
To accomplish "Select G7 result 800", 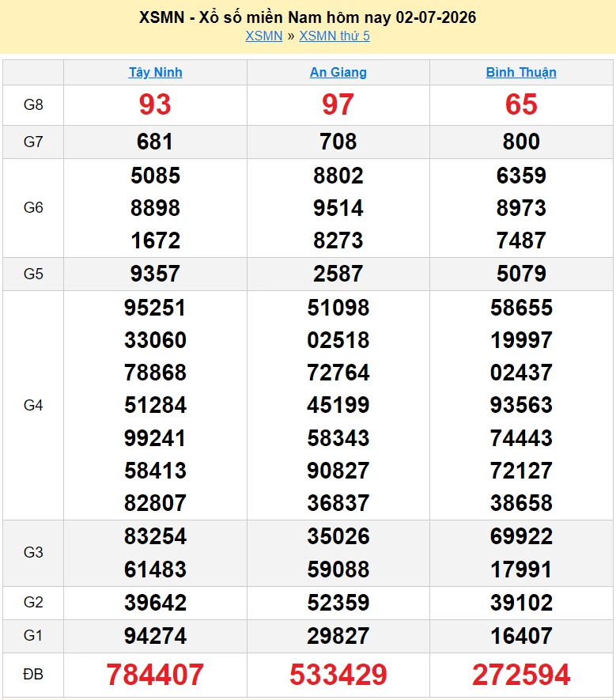I will coord(521,142).
